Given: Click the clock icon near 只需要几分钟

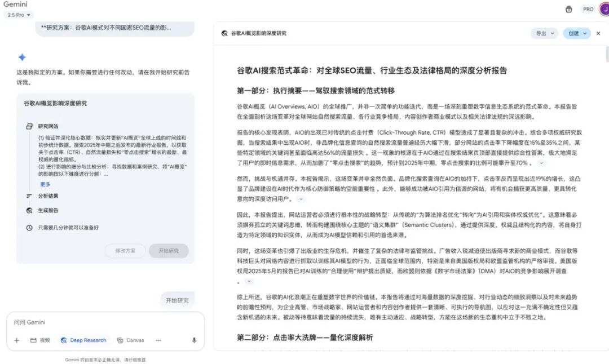Looking at the screenshot, I should click(x=29, y=228).
